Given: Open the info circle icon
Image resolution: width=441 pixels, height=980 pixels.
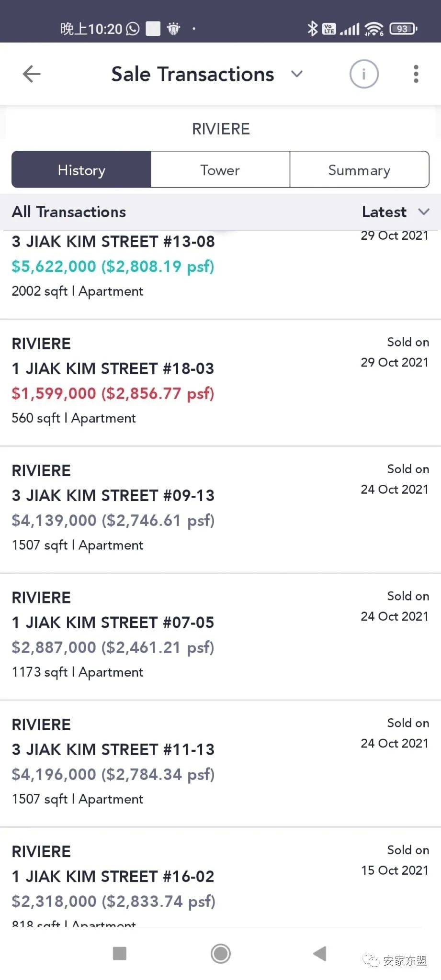Looking at the screenshot, I should coord(364,74).
